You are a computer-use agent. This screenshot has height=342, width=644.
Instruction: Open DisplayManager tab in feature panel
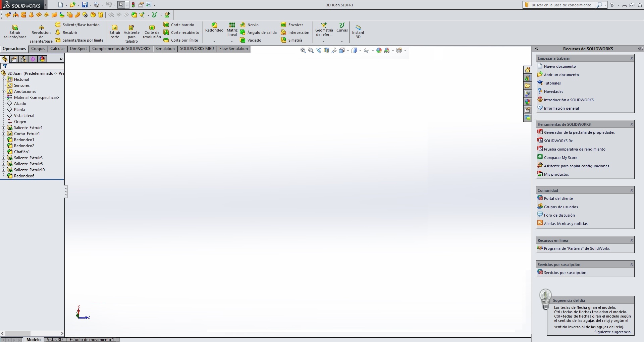42,59
